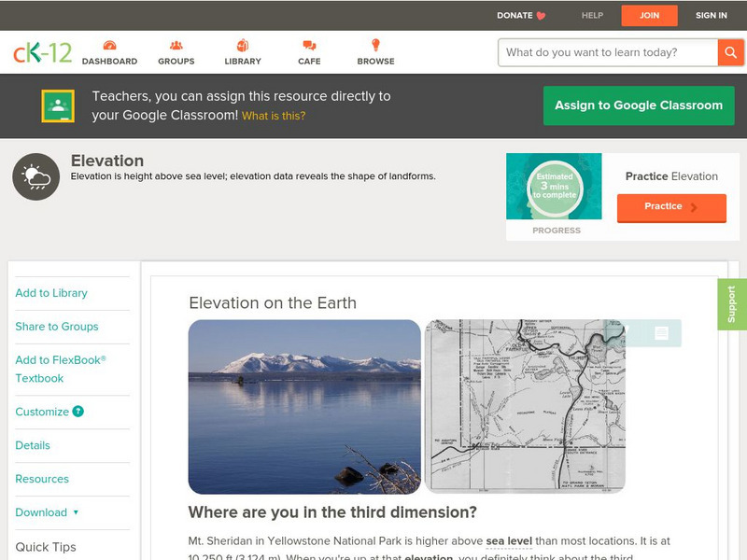747x560 pixels.
Task: Click the JOIN button
Action: [649, 16]
